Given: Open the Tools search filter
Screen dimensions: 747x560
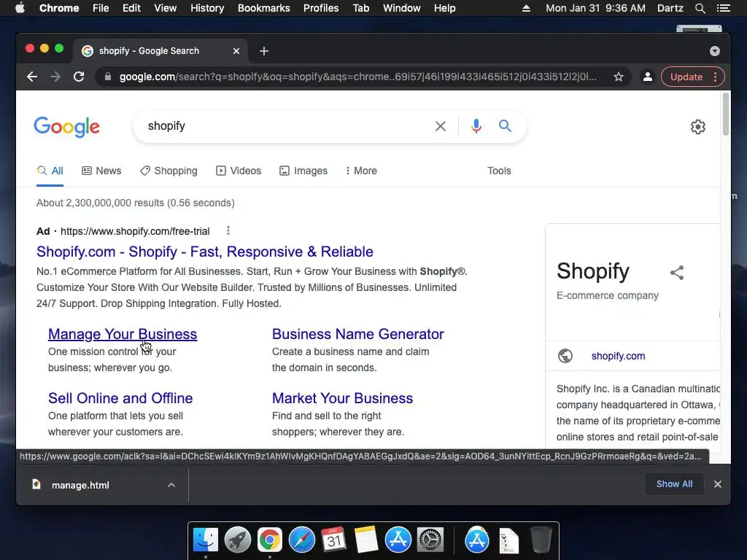Looking at the screenshot, I should click(499, 171).
